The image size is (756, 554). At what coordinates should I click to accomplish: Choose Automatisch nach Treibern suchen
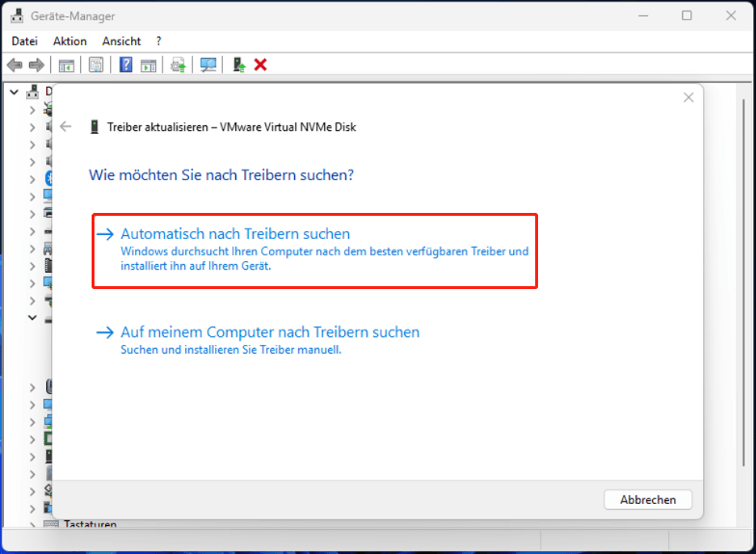point(314,251)
